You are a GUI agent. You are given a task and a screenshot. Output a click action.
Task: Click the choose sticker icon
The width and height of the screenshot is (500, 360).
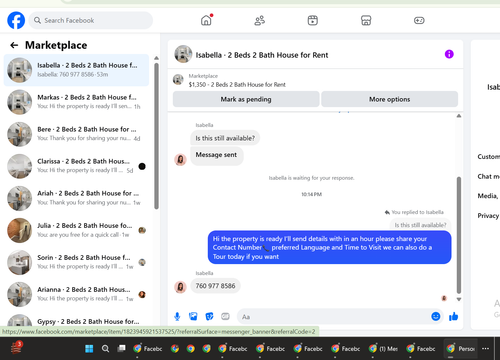[209, 316]
